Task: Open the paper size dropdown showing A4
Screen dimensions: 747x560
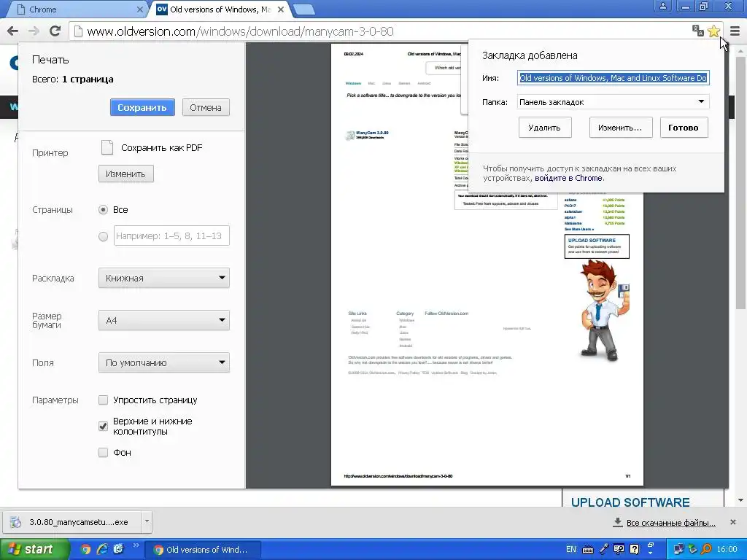Action: [x=164, y=321]
